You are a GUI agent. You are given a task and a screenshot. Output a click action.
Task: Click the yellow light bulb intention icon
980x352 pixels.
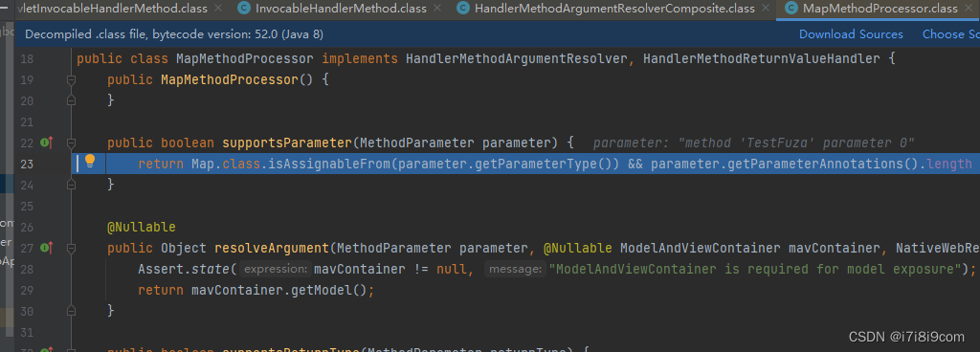90,162
